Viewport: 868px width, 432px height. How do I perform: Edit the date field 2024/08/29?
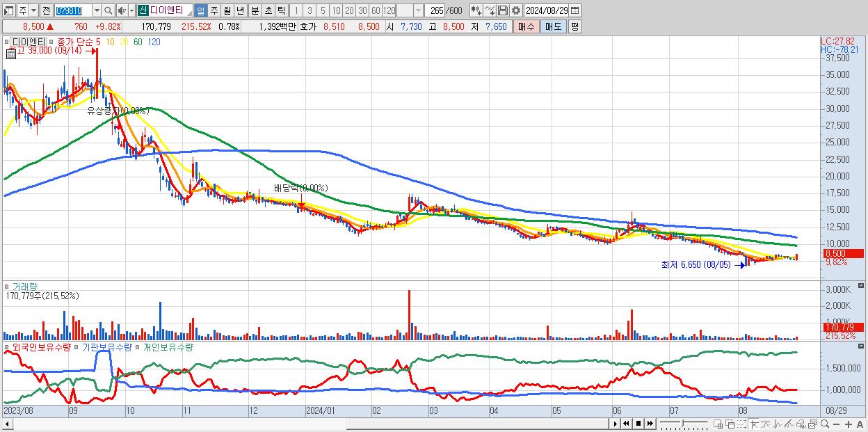click(x=547, y=10)
